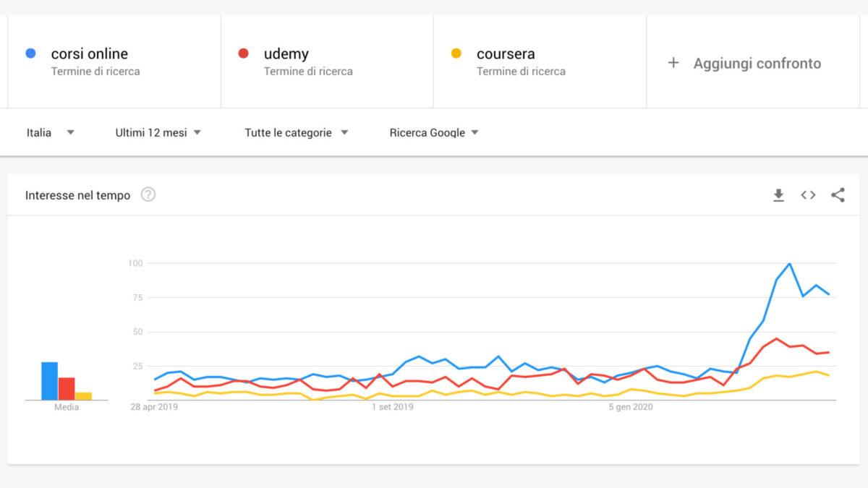Select the red dot for udemy
Screen dimensions: 868x488
(x=243, y=53)
